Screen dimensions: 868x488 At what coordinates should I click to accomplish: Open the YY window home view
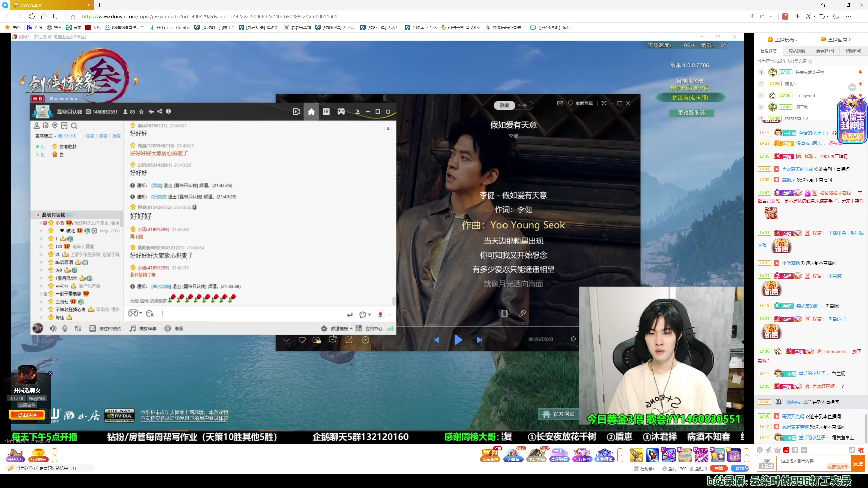point(311,112)
